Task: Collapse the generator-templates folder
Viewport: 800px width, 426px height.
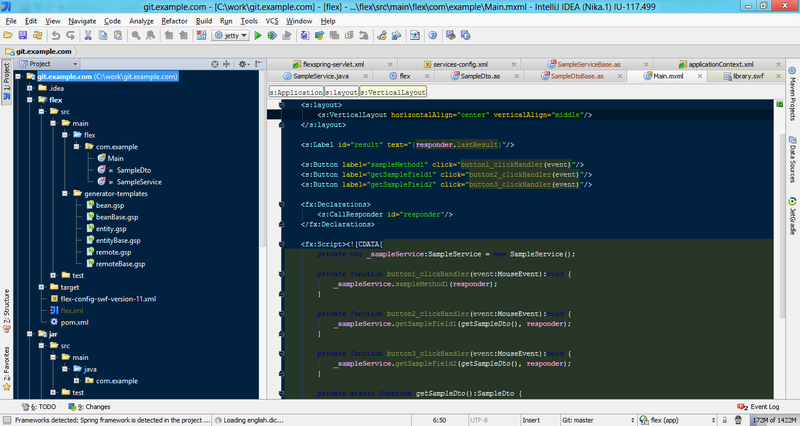Action: (x=65, y=193)
